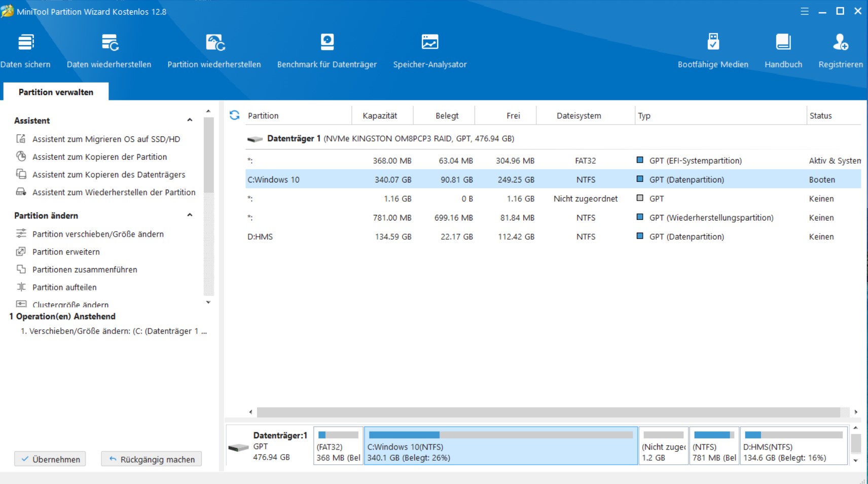This screenshot has width=868, height=484.
Task: Click the MiniTool app logo in title bar
Action: pos(7,11)
